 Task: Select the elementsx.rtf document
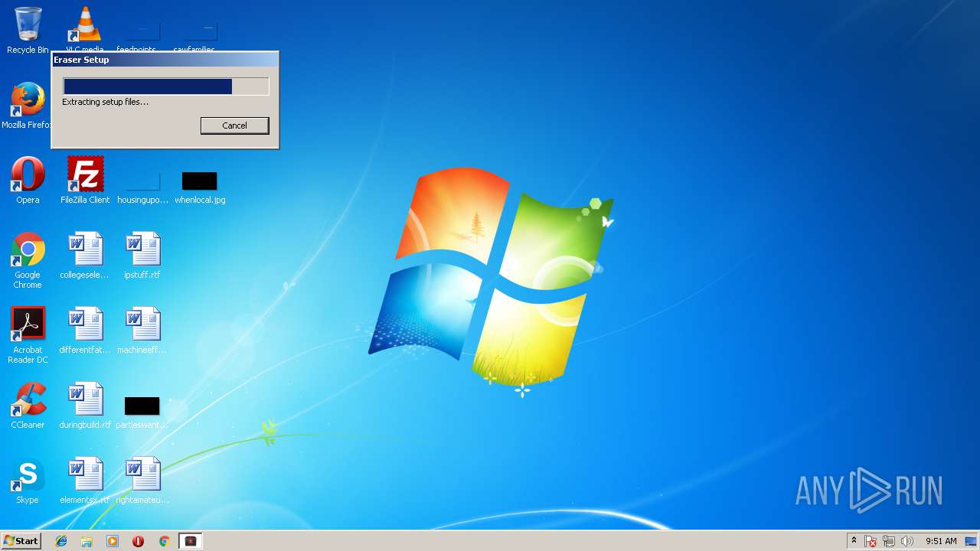(x=85, y=481)
